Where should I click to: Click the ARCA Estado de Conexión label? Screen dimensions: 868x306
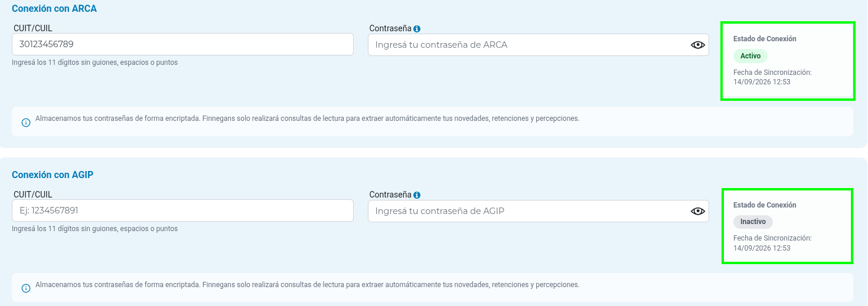tap(765, 38)
